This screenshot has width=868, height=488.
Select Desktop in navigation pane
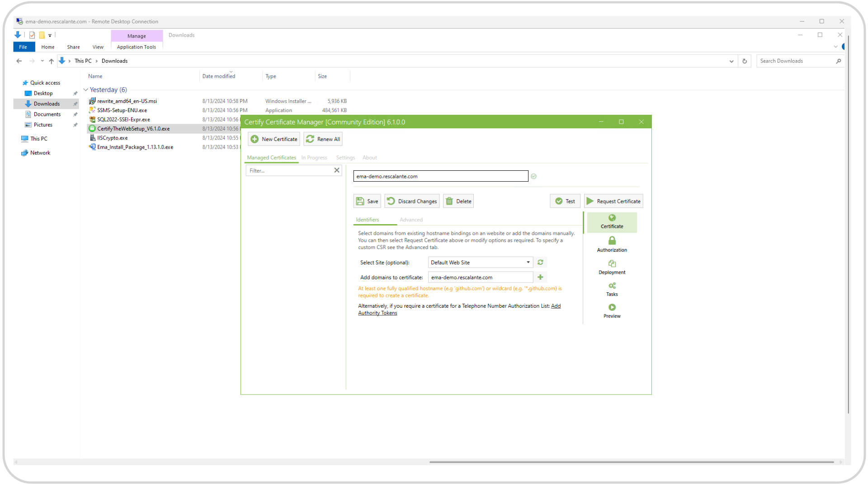[x=43, y=93]
